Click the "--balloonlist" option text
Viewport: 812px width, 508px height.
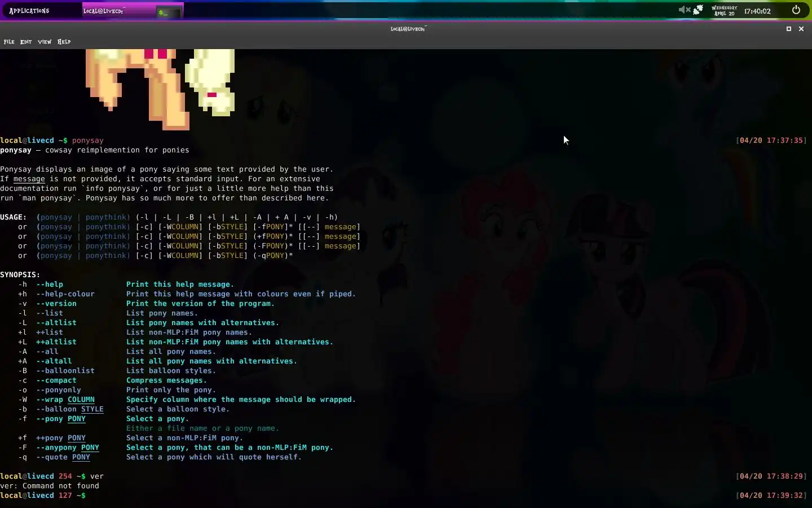pyautogui.click(x=65, y=371)
